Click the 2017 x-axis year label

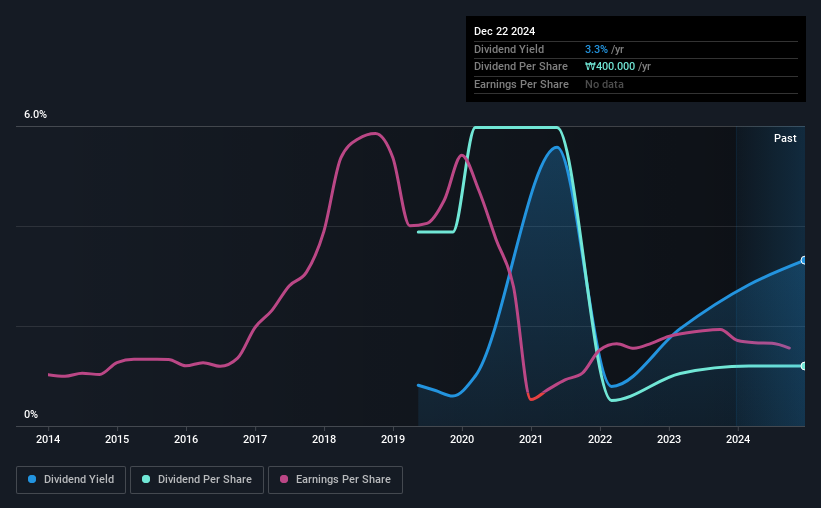(255, 439)
